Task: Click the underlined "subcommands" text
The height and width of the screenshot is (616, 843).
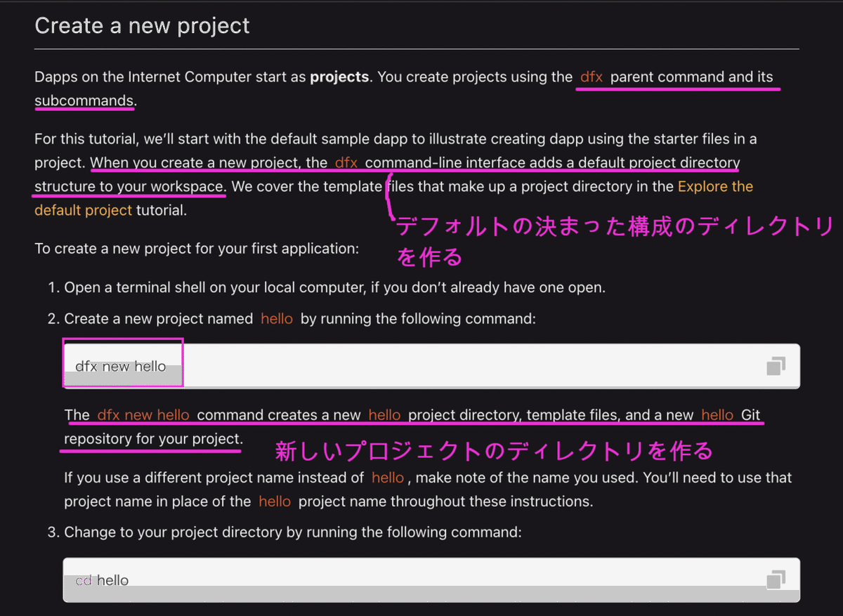Action: click(84, 100)
